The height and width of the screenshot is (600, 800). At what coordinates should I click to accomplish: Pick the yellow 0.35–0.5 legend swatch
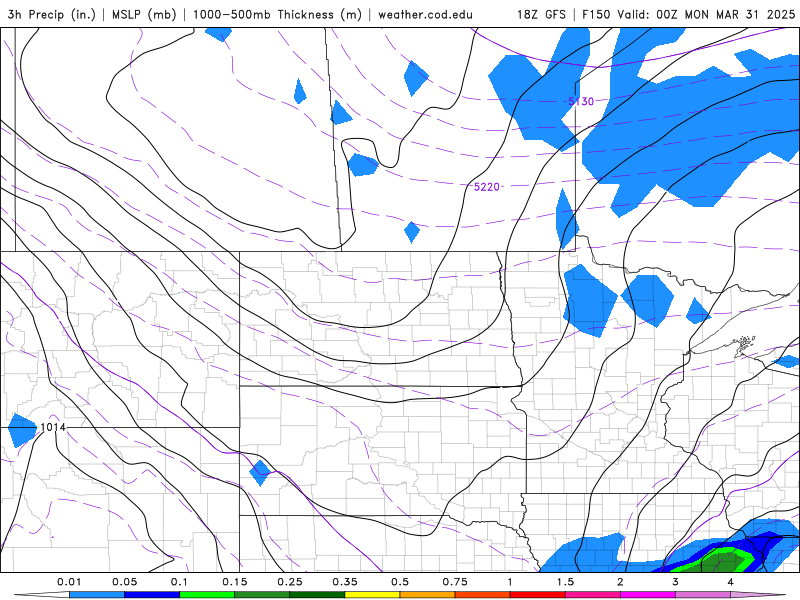pyautogui.click(x=372, y=595)
